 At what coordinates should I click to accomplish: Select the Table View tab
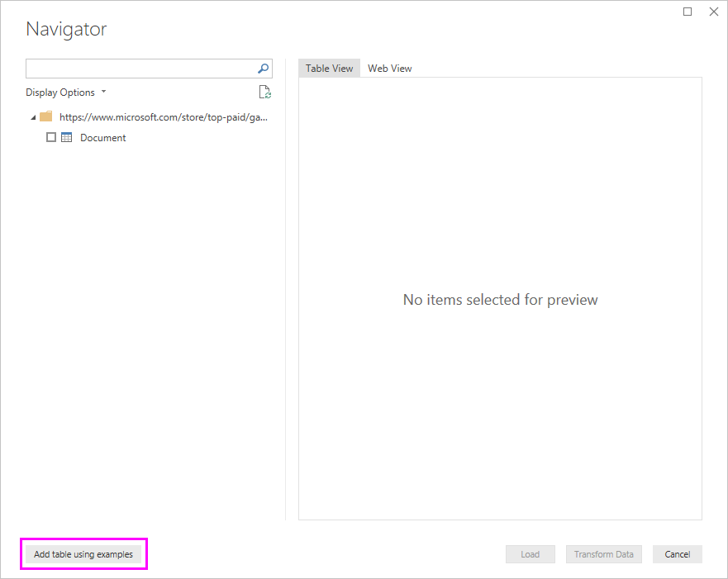[328, 68]
